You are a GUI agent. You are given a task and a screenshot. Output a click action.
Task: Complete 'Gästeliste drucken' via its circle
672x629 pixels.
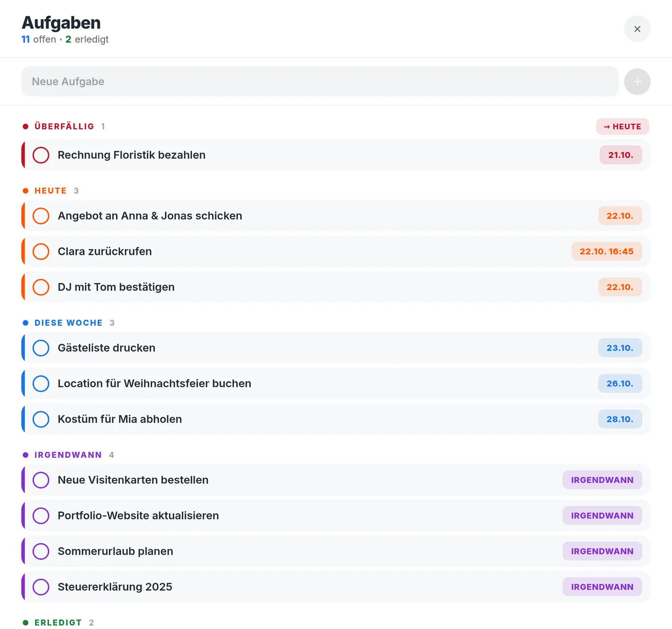(41, 348)
